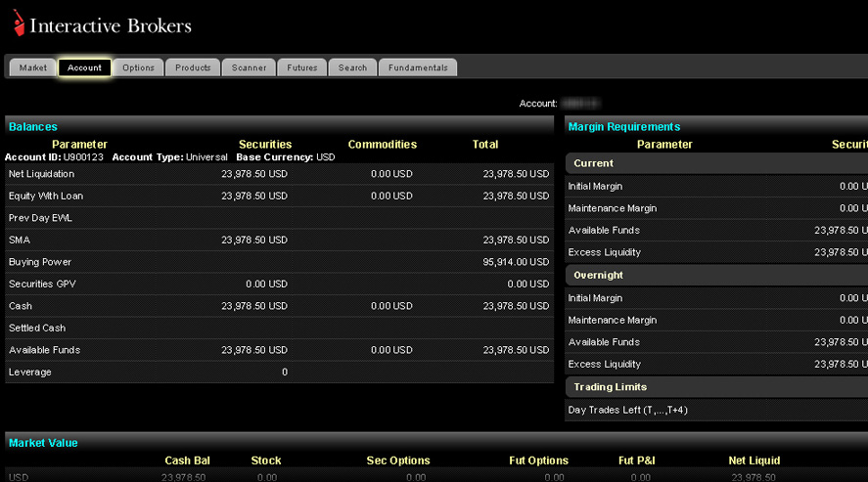Click the Stock column header

(266, 460)
